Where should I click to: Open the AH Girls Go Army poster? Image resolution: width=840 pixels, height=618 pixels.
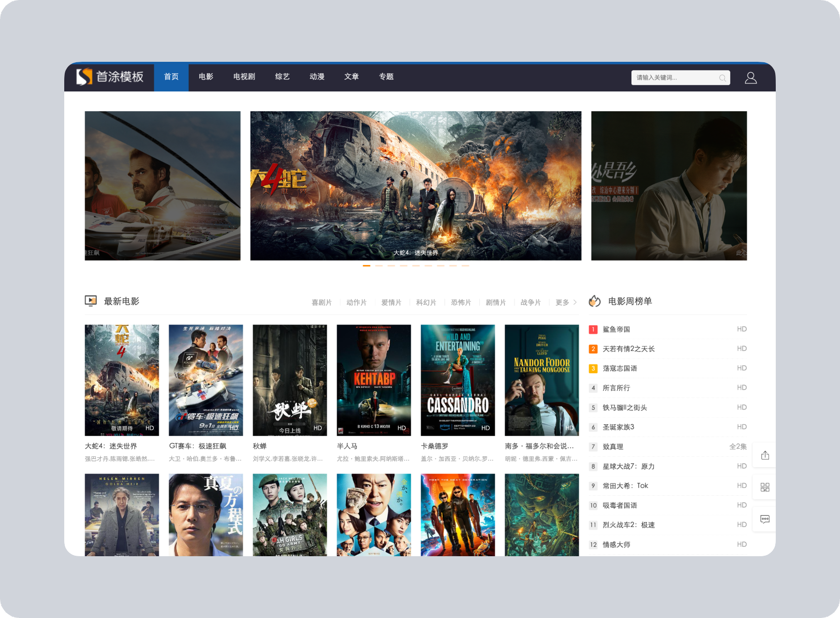click(x=290, y=515)
